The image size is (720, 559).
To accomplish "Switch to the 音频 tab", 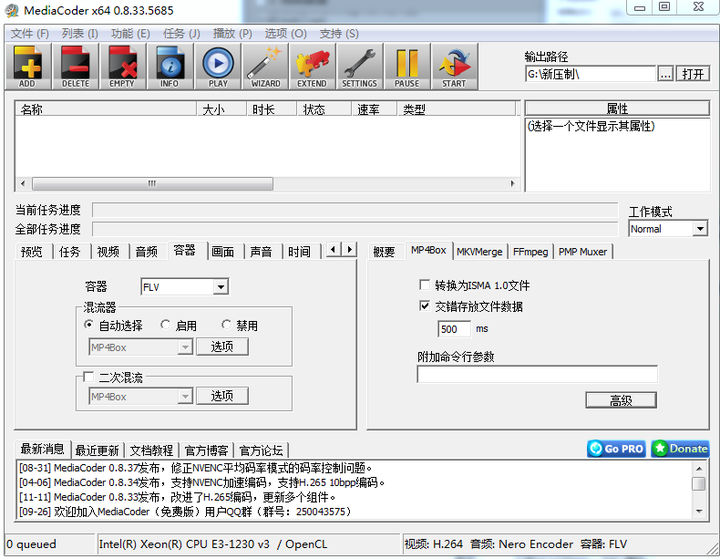I will (146, 252).
